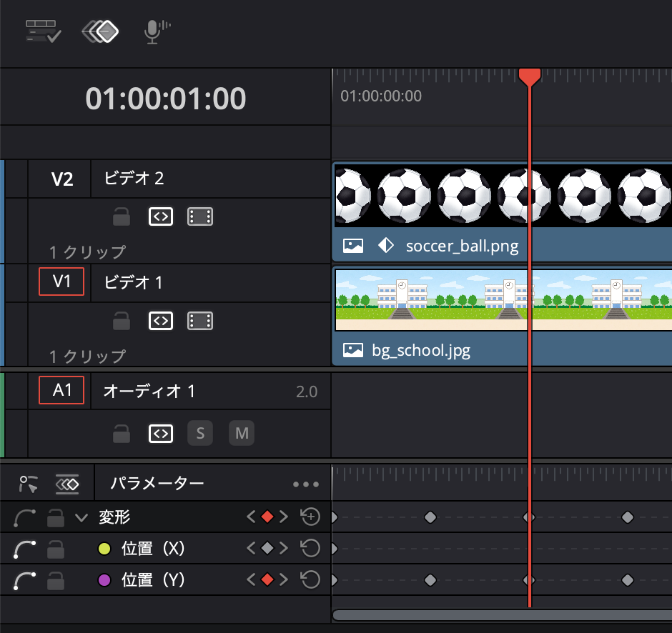
Task: Solo the Audio 1 track
Action: click(200, 433)
